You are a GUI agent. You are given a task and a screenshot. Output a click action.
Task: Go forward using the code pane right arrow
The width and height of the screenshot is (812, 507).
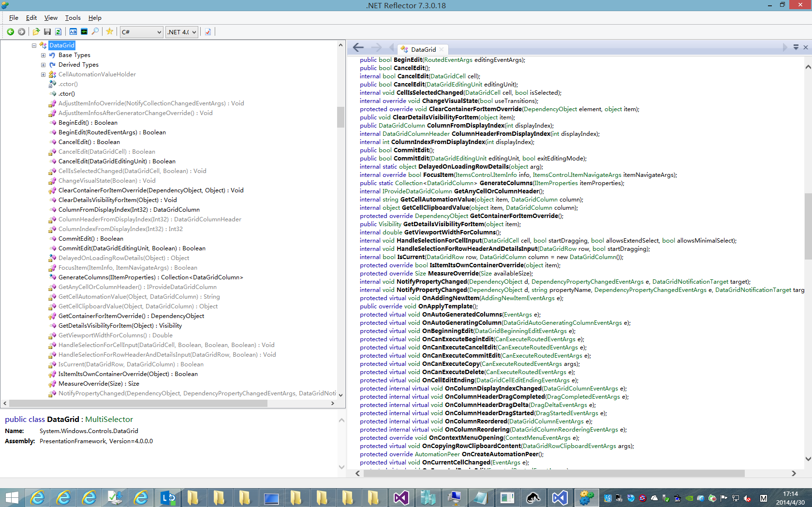click(376, 47)
